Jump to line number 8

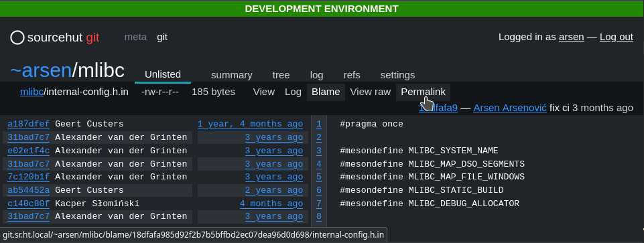[x=319, y=216]
